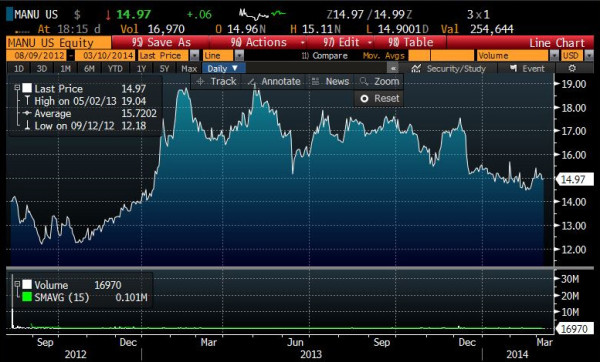Click the 19.00 price axis label
Viewport: 600px width, 362px height.
[573, 84]
